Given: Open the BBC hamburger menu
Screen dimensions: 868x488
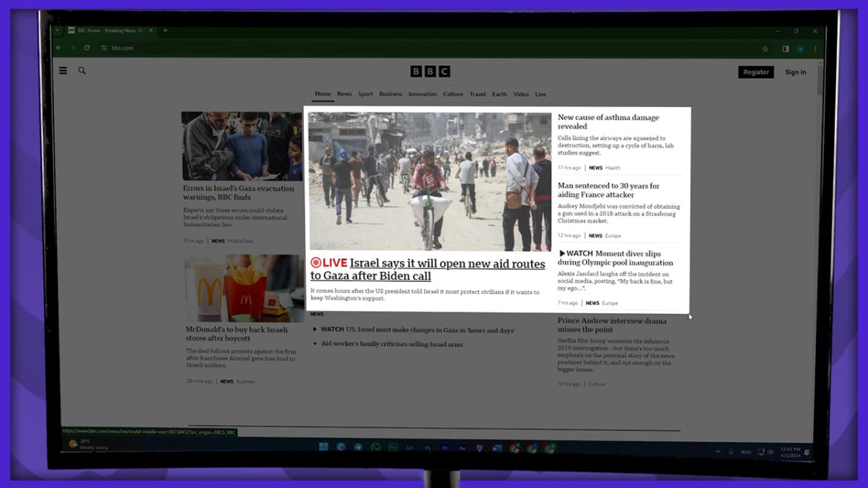Looking at the screenshot, I should coord(63,71).
